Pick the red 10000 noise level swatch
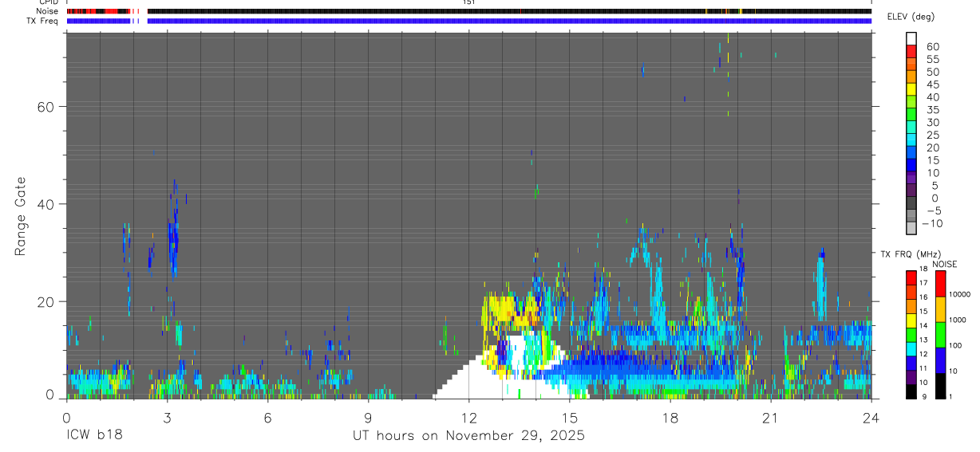Screen dimensions: 980x452 click(941, 284)
